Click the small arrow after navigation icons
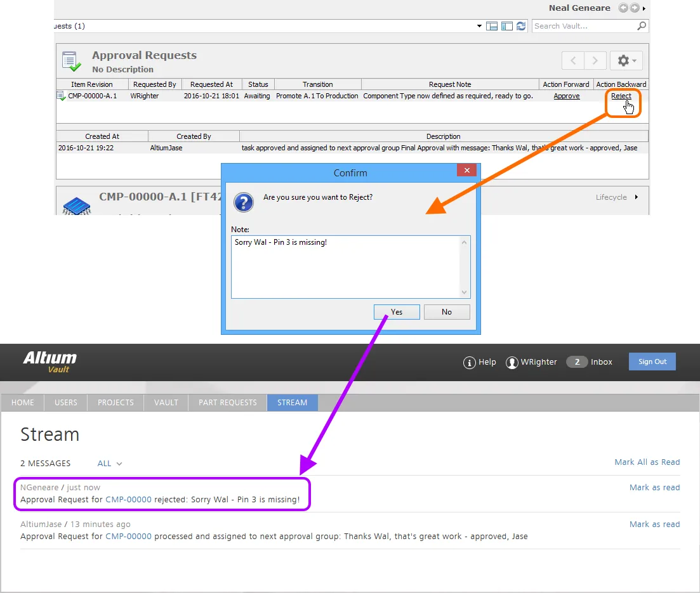 point(644,8)
